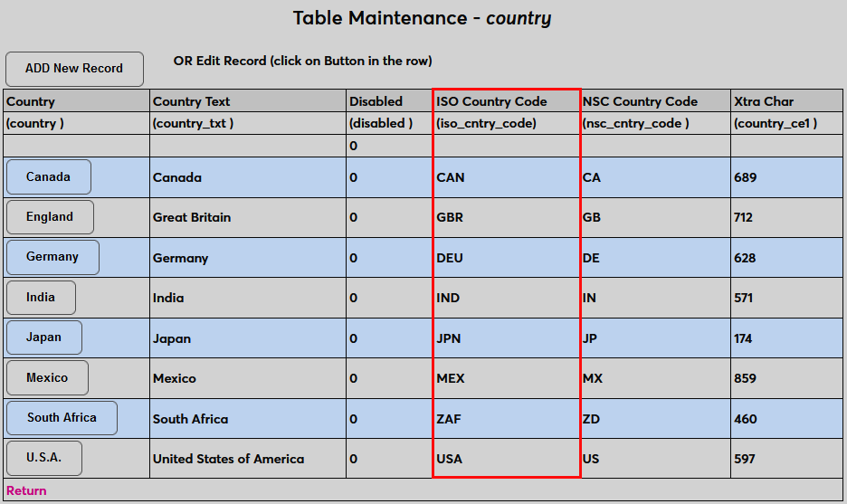This screenshot has height=504, width=847.
Task: Select the NSC Country Code header
Action: point(640,101)
